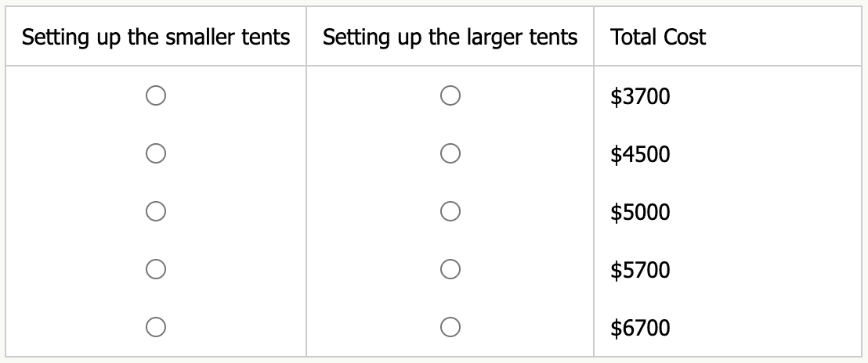Choose smaller tents option for $4500

pyautogui.click(x=155, y=153)
